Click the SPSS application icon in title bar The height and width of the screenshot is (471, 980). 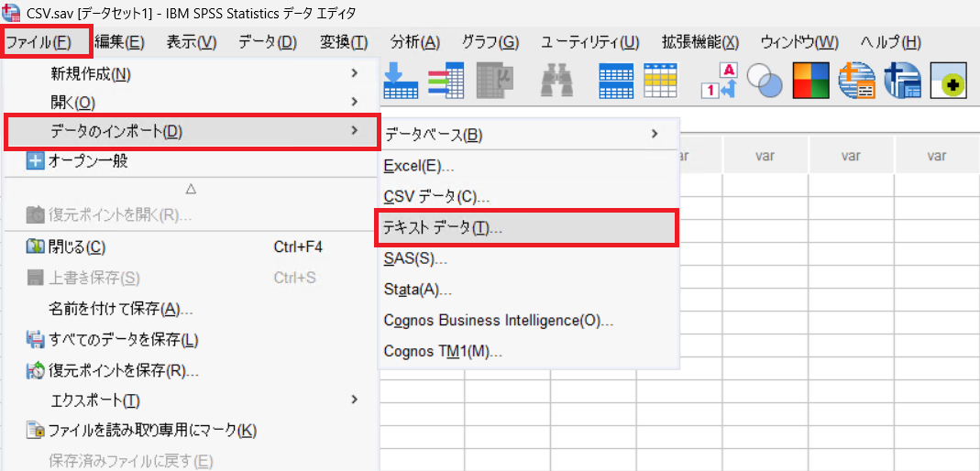[12, 13]
